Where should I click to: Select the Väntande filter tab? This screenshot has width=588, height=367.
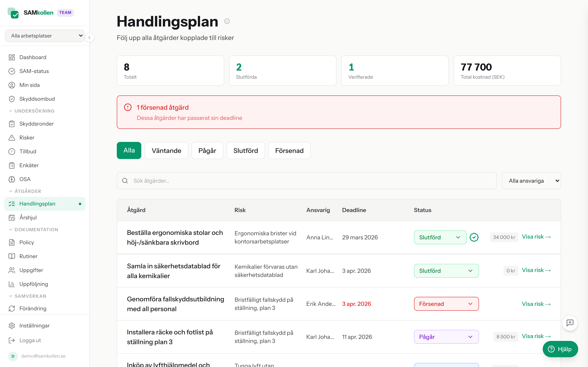(x=166, y=150)
